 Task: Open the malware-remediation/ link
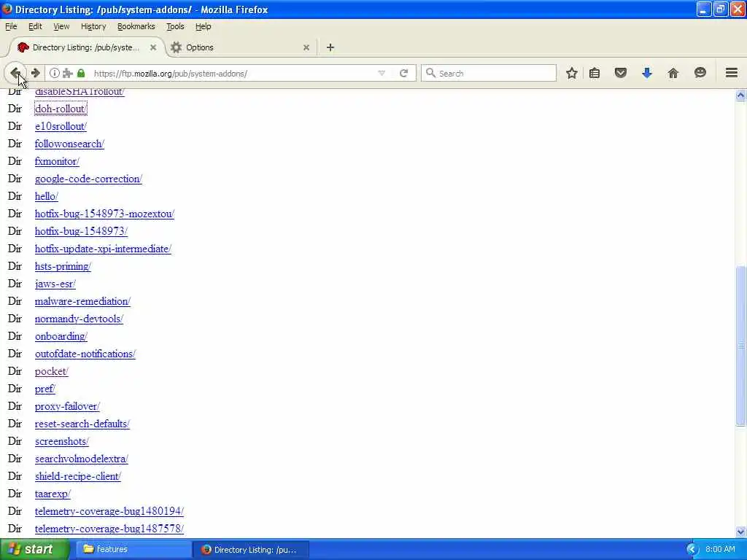pyautogui.click(x=82, y=301)
